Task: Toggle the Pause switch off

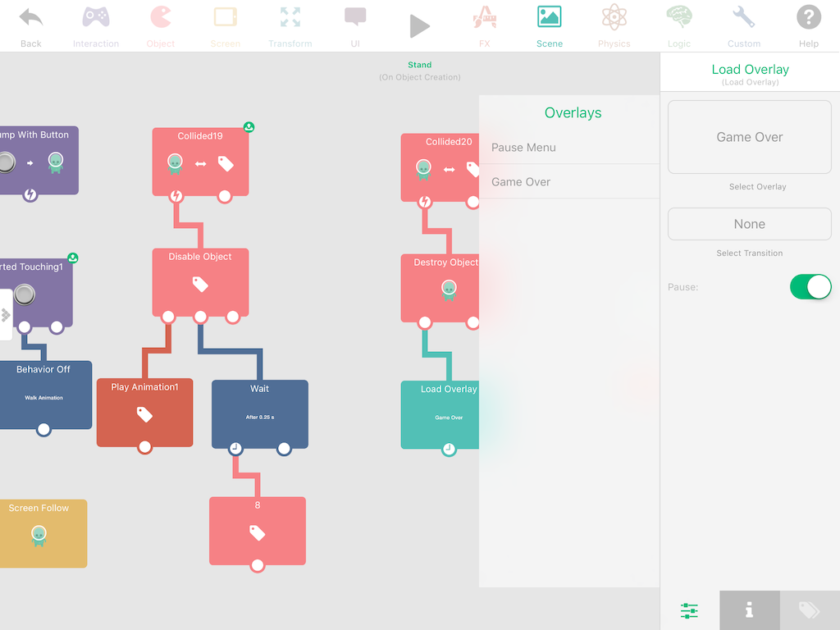Action: point(810,286)
